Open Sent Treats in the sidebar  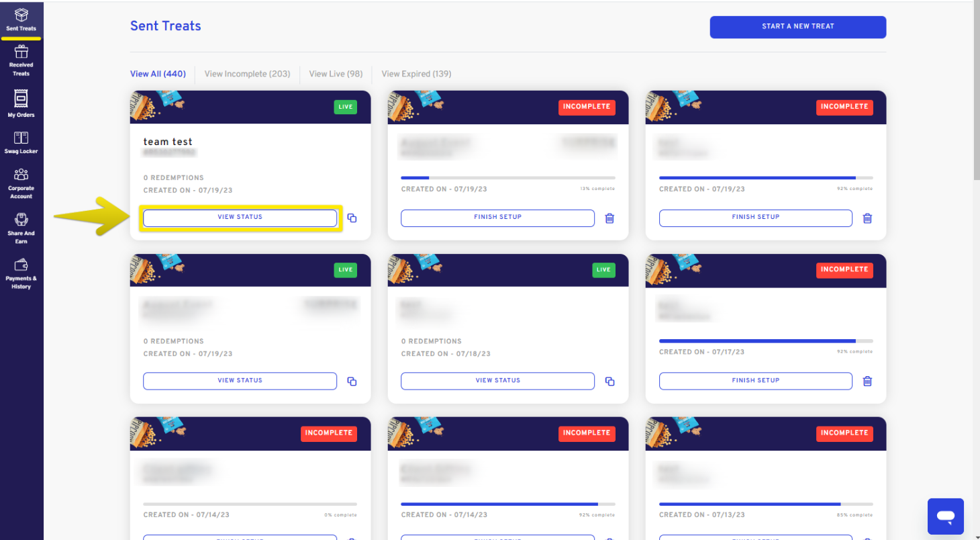coord(21,19)
